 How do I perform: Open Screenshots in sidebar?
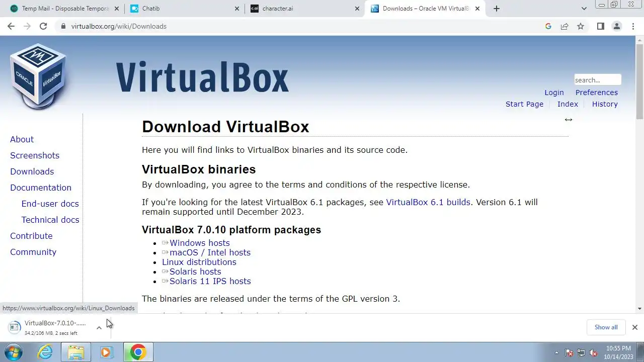[x=35, y=155]
